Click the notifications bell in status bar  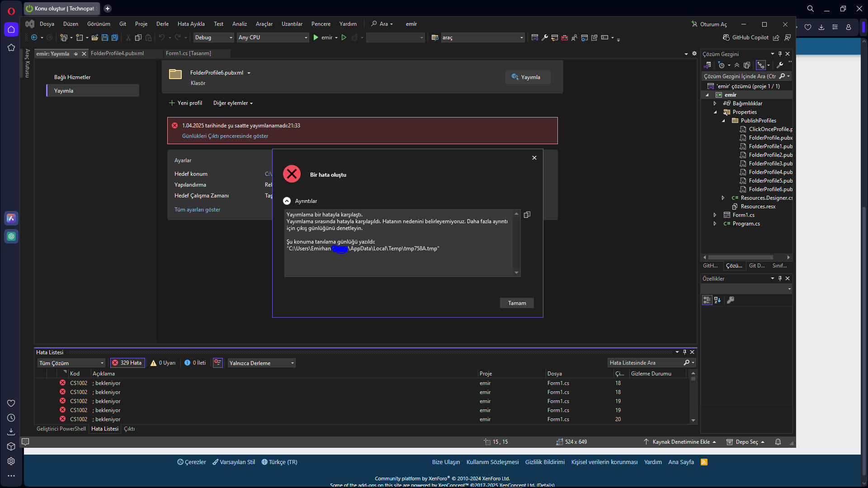(778, 442)
